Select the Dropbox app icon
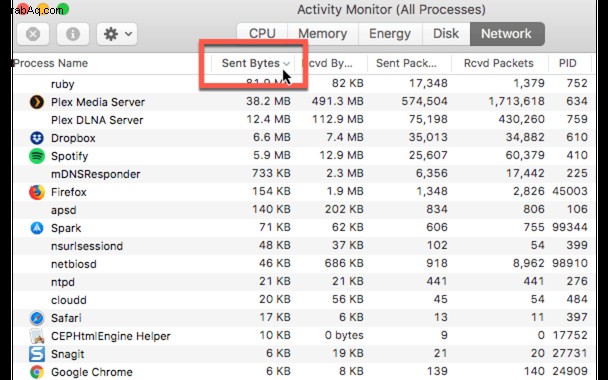Viewport: 608px width, 380px height. [x=37, y=138]
